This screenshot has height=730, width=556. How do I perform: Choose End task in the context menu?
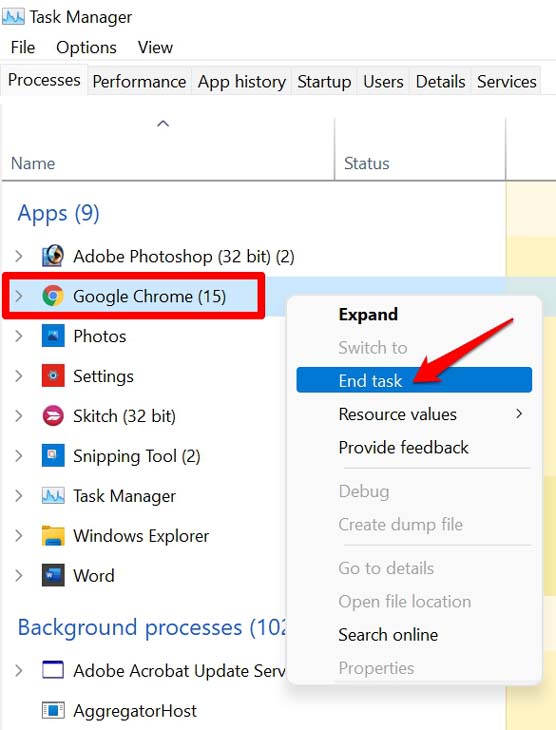(x=414, y=380)
